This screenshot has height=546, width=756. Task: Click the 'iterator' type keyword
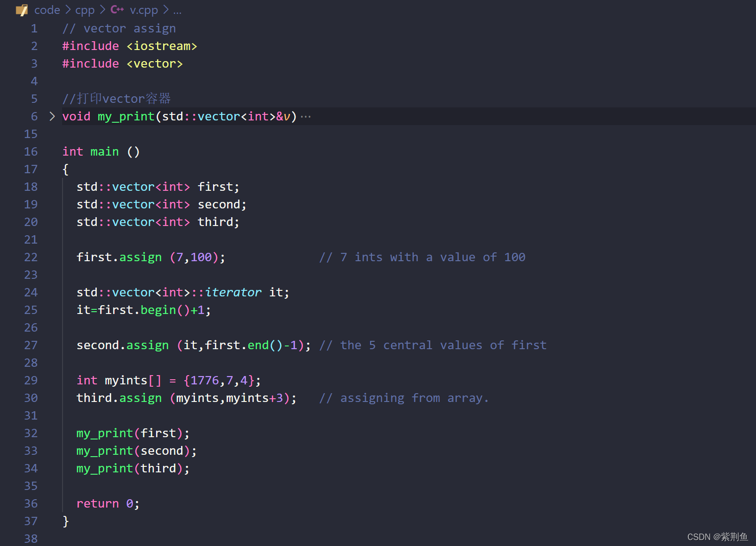(233, 292)
